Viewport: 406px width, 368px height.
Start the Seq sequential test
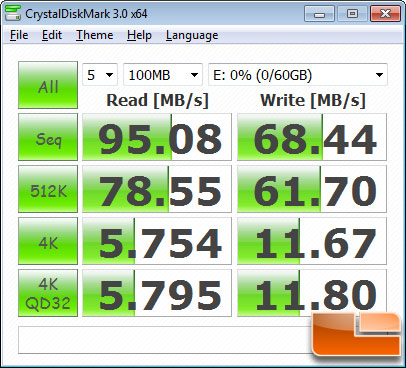[x=48, y=137]
